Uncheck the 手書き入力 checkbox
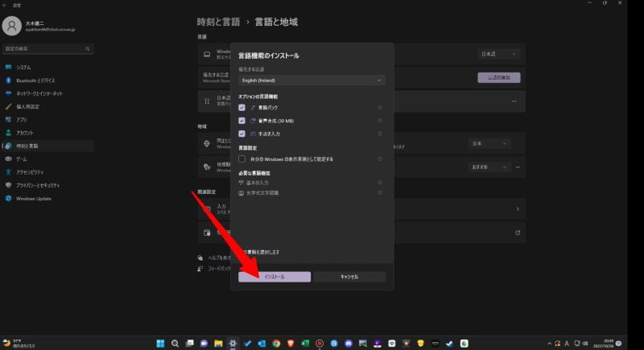The image size is (644, 350). pos(242,133)
